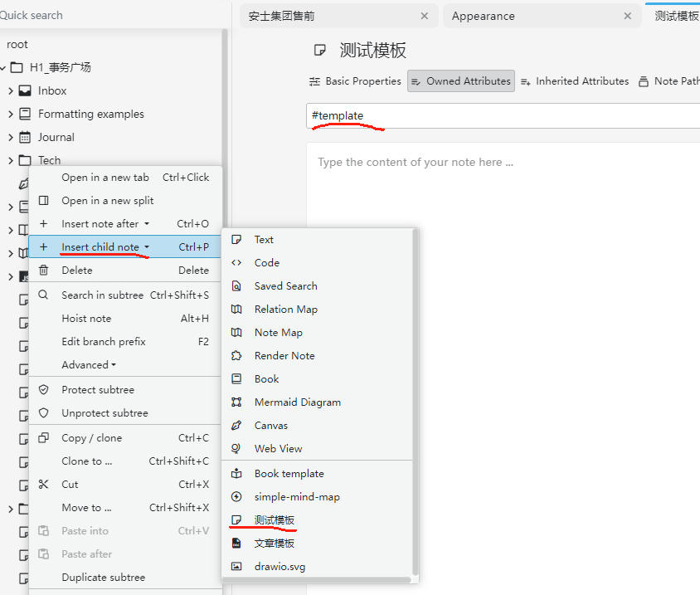The image size is (700, 595).
Task: Click the Mermaid Diagram icon in submenu
Action: 237,402
